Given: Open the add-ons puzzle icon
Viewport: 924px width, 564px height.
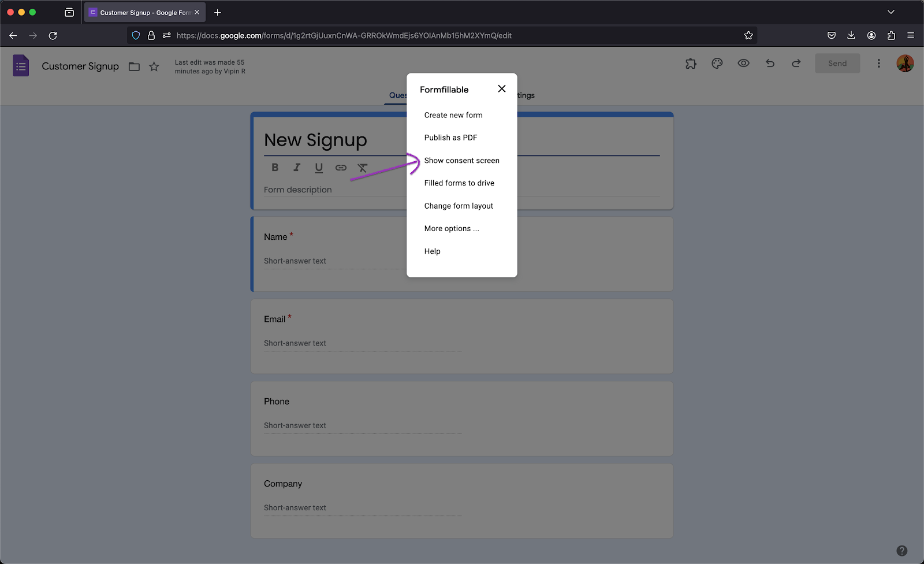Looking at the screenshot, I should coord(691,64).
